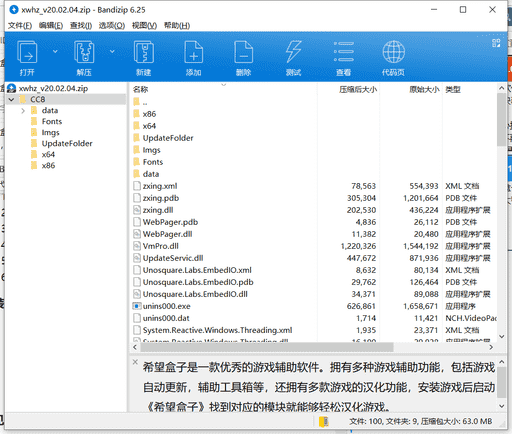512x434 pixels.
Task: Click the WebPager.dll file icon
Action: (x=137, y=234)
